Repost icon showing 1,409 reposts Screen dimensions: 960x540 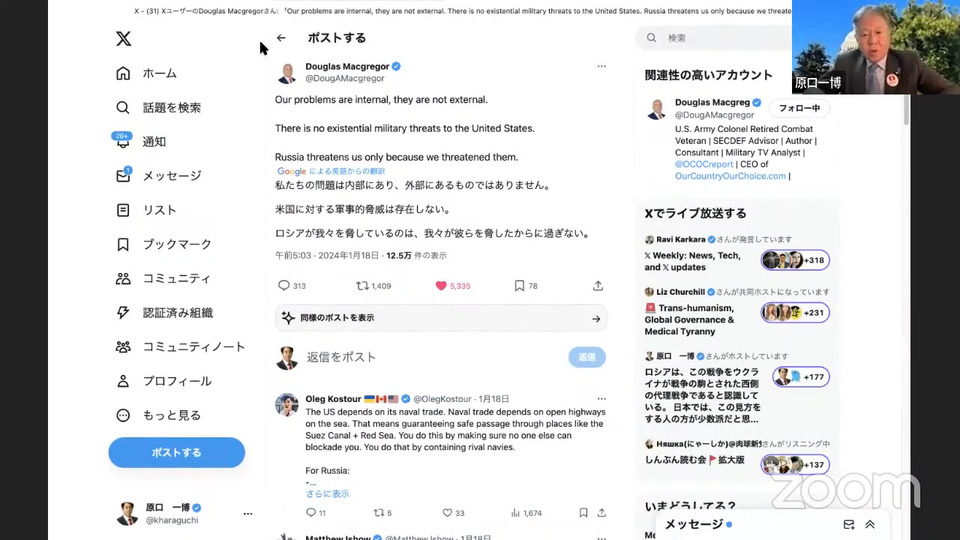362,286
